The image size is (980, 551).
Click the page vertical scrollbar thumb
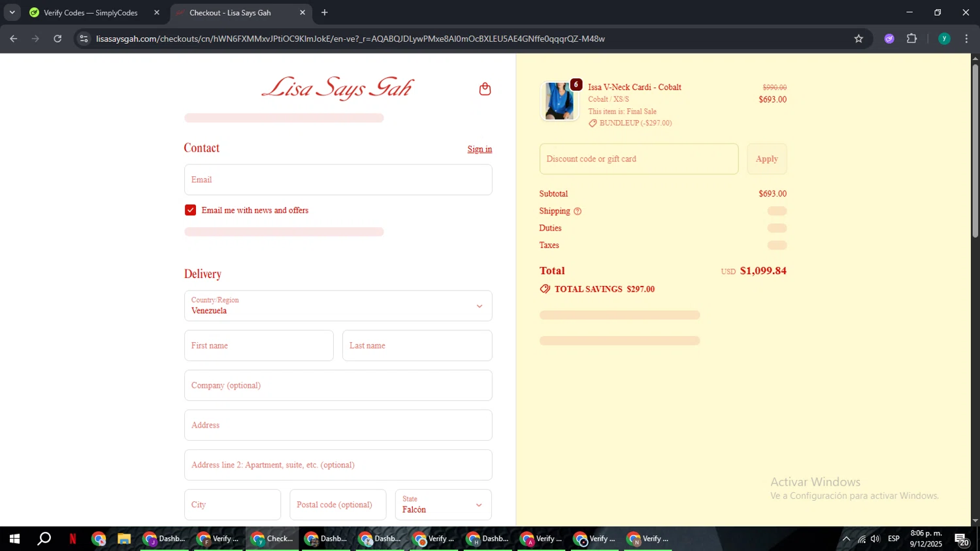(975, 150)
